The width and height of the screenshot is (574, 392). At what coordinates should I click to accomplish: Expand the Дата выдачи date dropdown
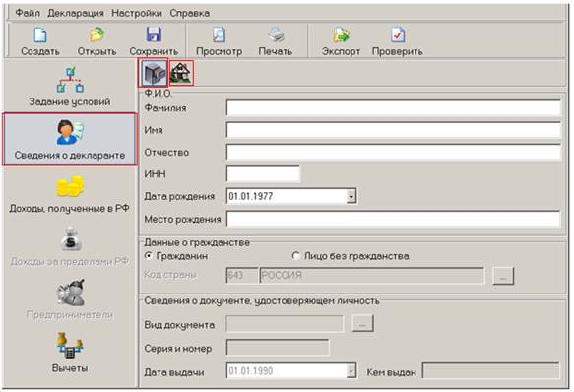pos(351,371)
